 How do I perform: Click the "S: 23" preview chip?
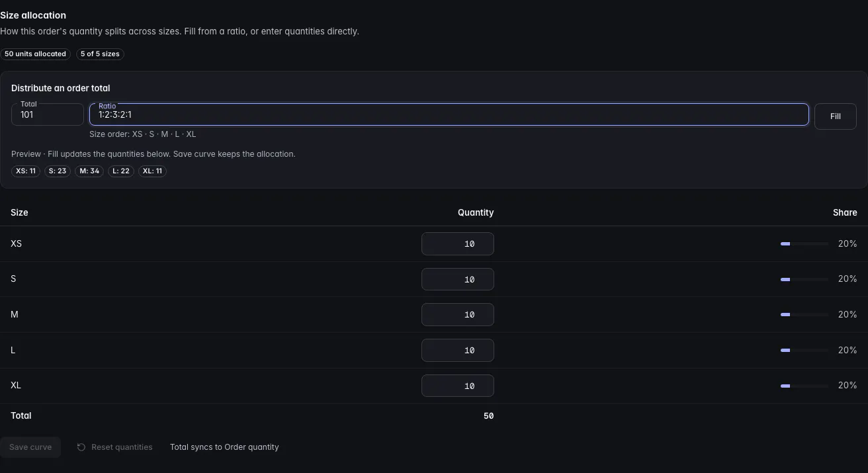coord(58,171)
